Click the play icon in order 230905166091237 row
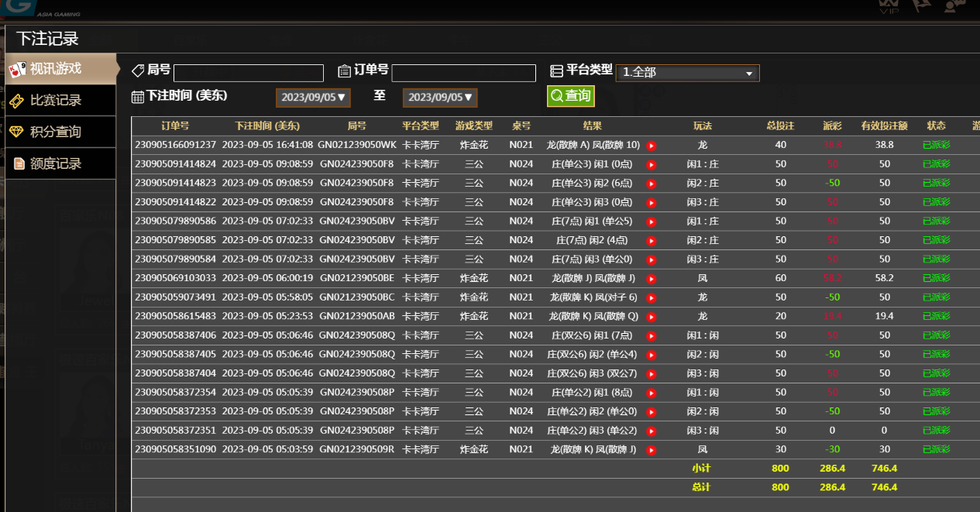Viewport: 980px width, 512px height. tap(652, 146)
